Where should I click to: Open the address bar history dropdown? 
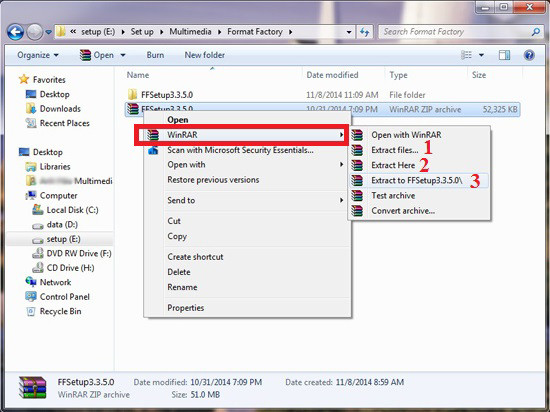349,32
